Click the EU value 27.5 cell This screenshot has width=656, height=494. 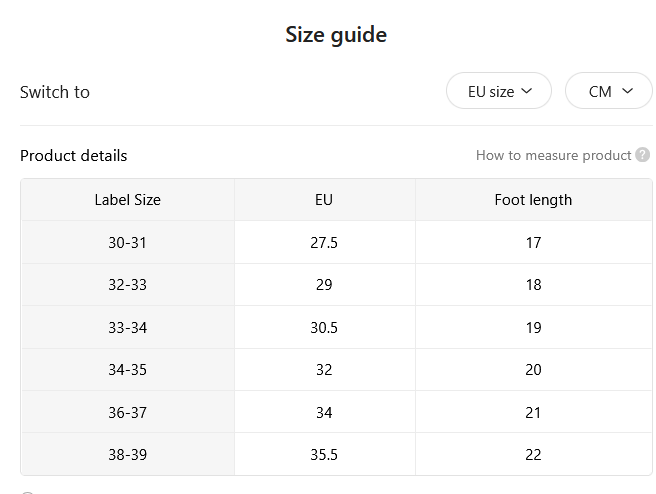point(324,243)
